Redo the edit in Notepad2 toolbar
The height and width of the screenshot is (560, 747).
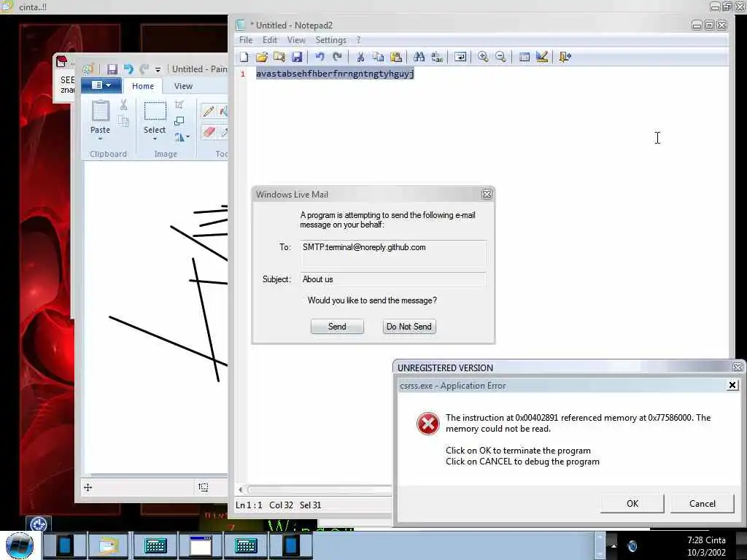pos(337,57)
